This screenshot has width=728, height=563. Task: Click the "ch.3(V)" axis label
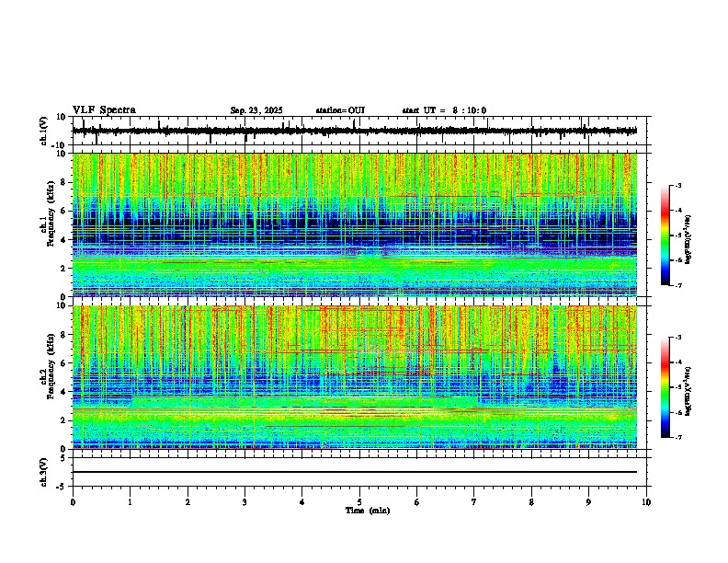pos(43,472)
